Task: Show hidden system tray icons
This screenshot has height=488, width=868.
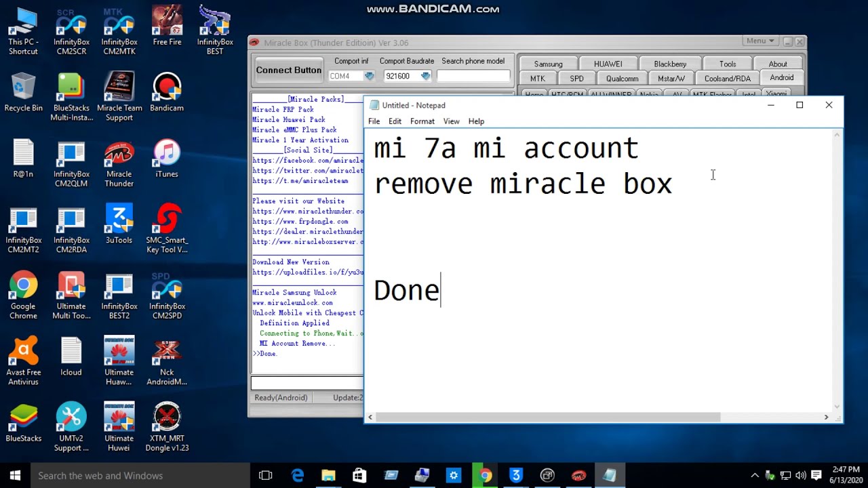Action: (x=755, y=475)
